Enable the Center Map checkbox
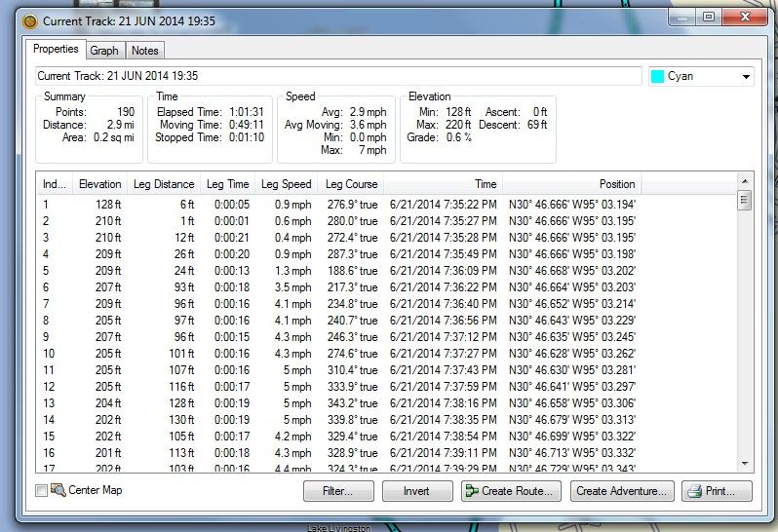778x532 pixels. tap(41, 491)
